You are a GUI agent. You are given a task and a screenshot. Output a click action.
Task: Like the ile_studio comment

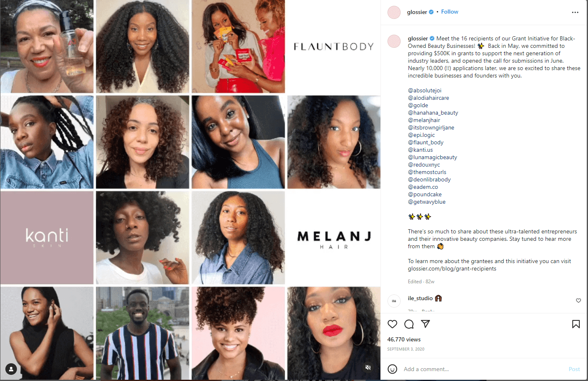tap(578, 301)
